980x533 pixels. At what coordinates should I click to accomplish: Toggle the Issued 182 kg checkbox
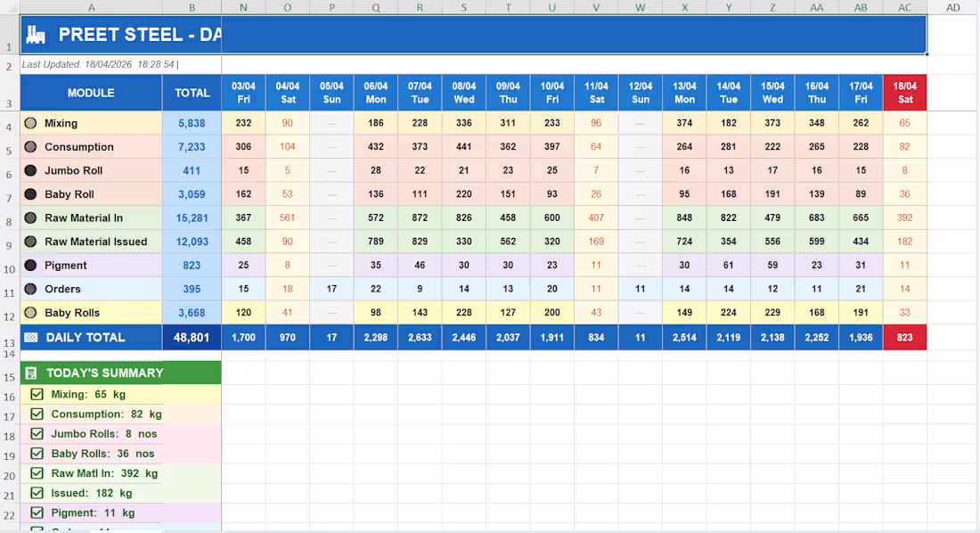coord(37,492)
